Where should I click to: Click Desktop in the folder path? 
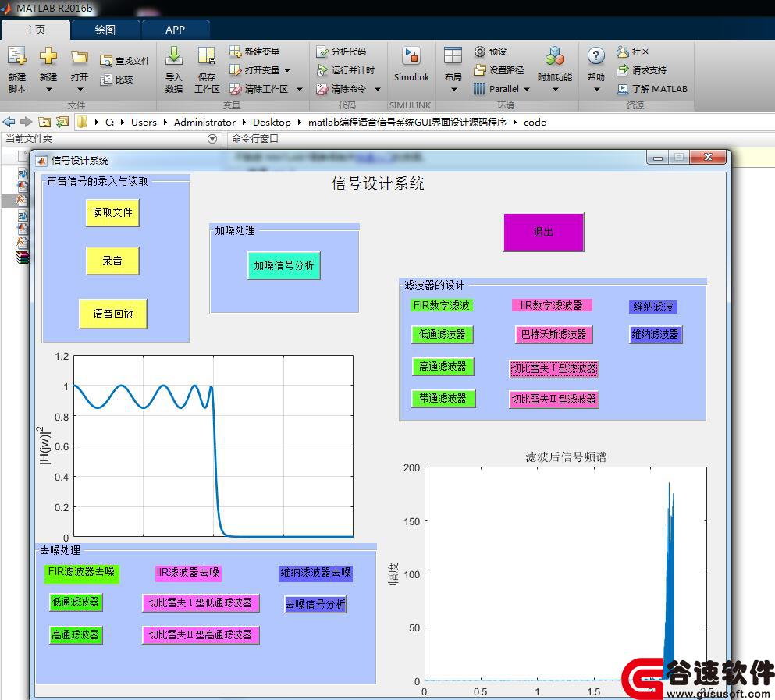[272, 122]
